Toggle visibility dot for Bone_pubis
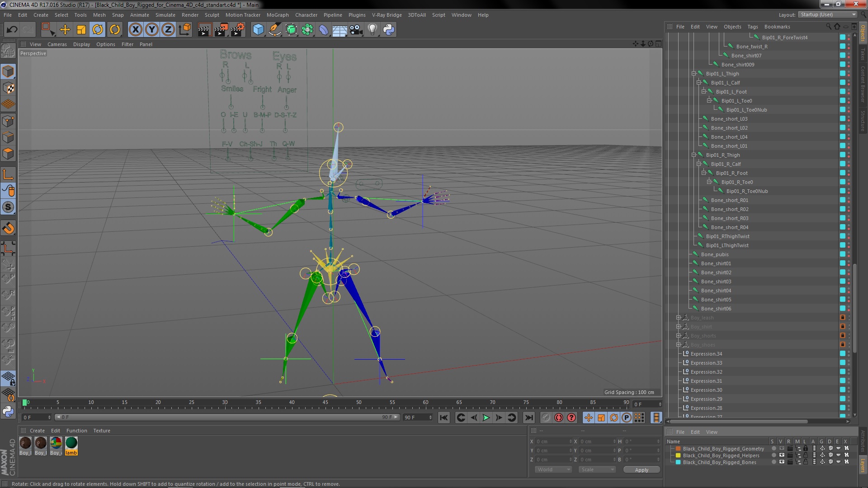 849,253
